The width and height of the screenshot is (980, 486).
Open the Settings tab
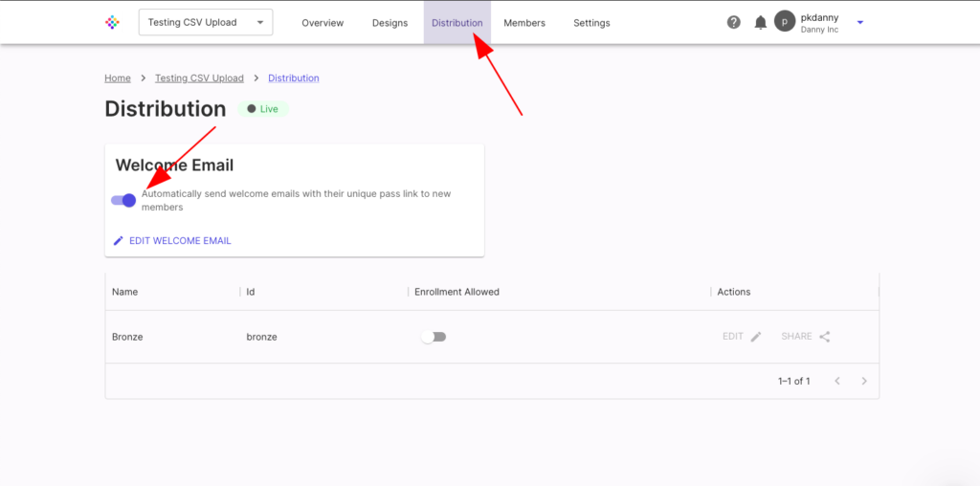[591, 23]
